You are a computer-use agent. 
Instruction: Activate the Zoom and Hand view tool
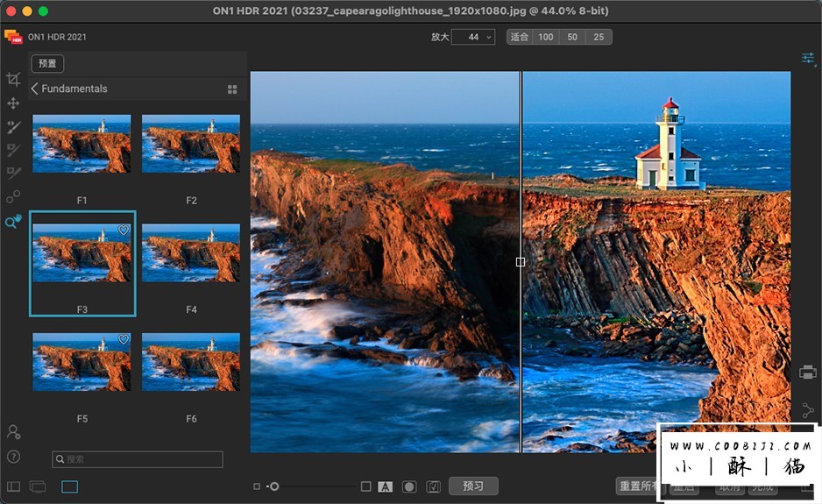13,222
